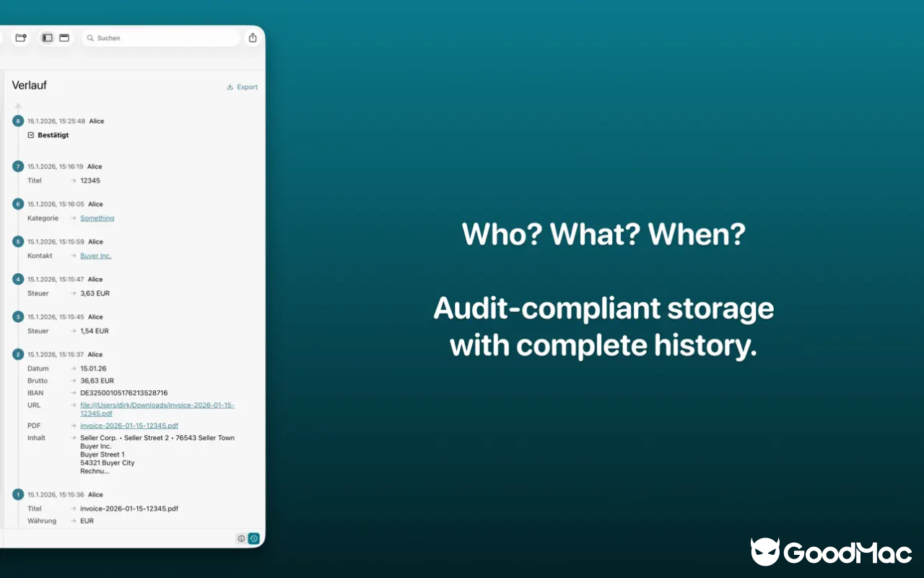
Task: Click into the Suchen search field
Action: 161,38
